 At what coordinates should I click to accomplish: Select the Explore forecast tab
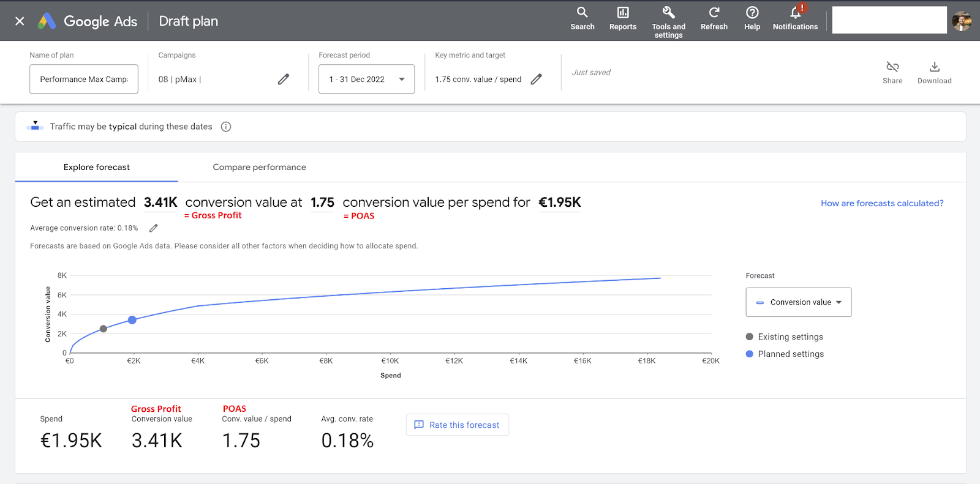[97, 167]
